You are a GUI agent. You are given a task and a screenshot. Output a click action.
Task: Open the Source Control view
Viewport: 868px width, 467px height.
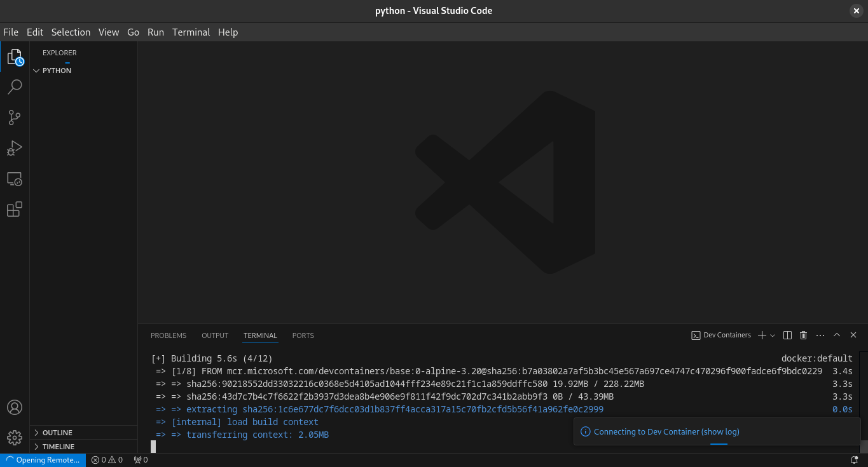point(15,118)
